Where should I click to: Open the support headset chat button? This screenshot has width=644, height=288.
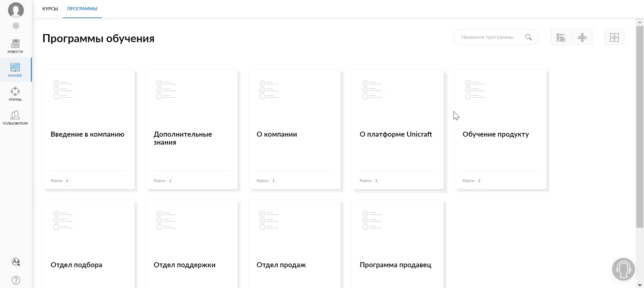624,269
